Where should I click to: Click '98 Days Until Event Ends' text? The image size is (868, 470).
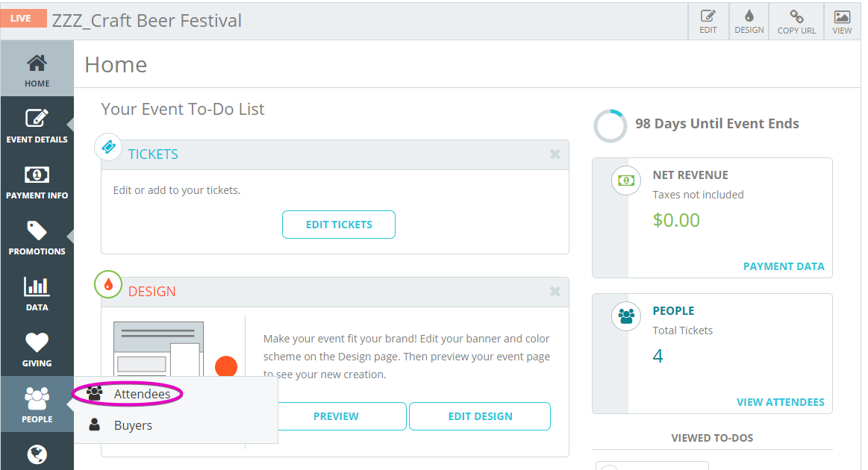717,123
